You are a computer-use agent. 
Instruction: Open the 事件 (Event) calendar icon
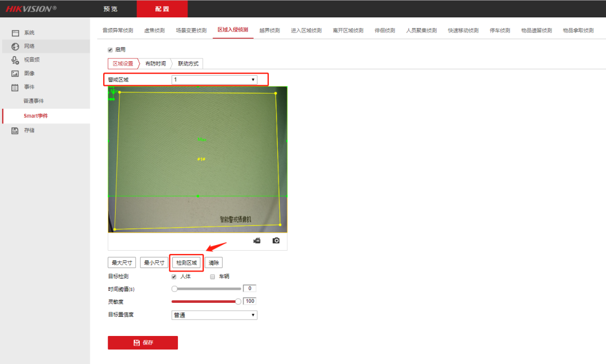coord(16,87)
